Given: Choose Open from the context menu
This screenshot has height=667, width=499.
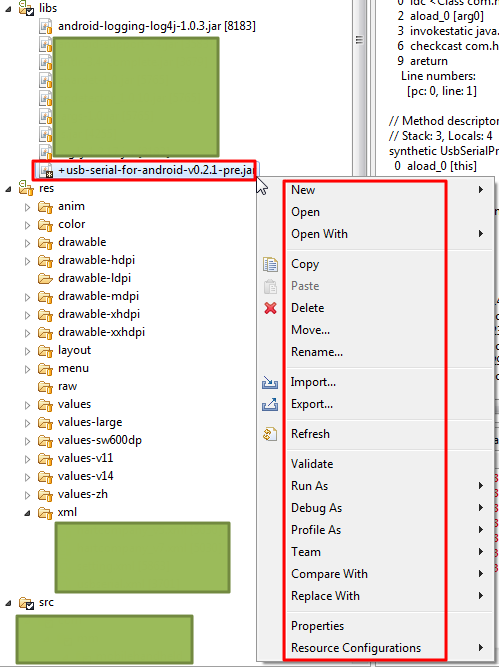Looking at the screenshot, I should pyautogui.click(x=377, y=212).
